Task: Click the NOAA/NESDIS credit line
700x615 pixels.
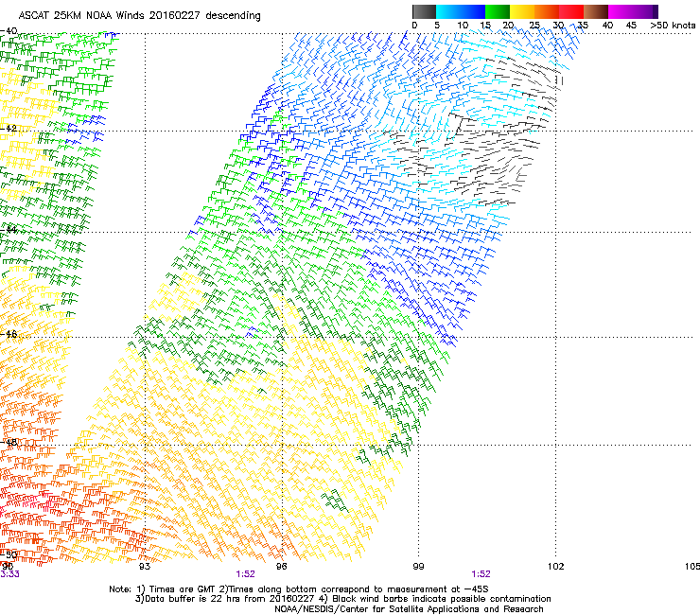Action: (x=409, y=609)
